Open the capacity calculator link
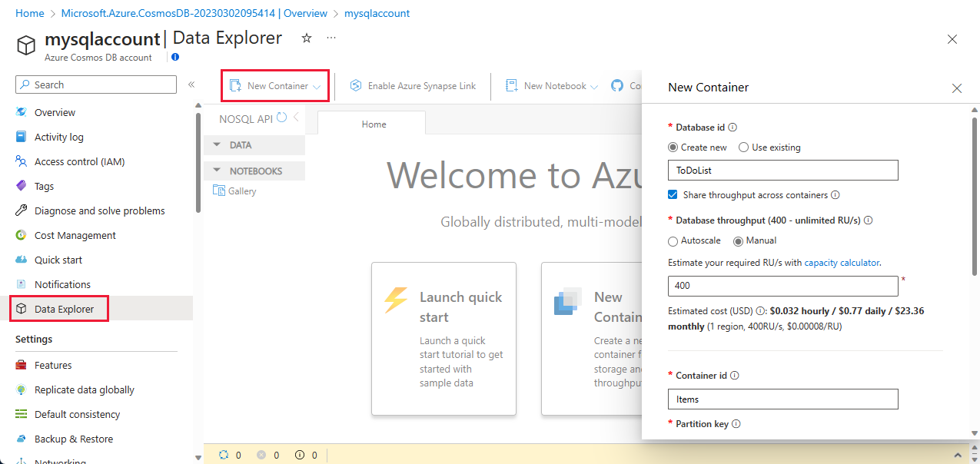 point(841,263)
